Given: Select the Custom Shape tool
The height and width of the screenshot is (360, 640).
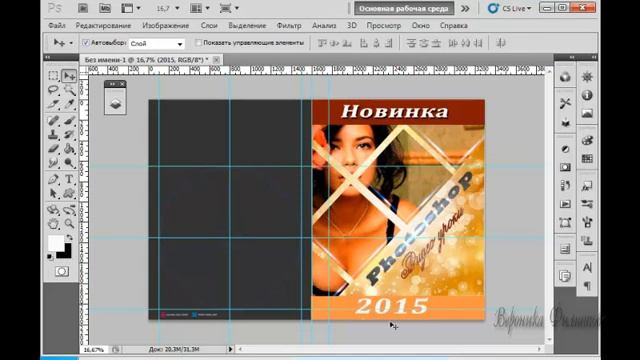Looking at the screenshot, I should click(69, 193).
